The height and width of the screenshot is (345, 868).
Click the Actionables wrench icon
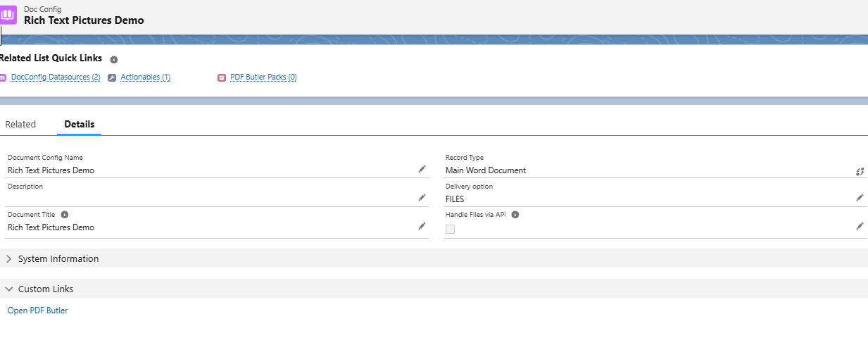(112, 77)
